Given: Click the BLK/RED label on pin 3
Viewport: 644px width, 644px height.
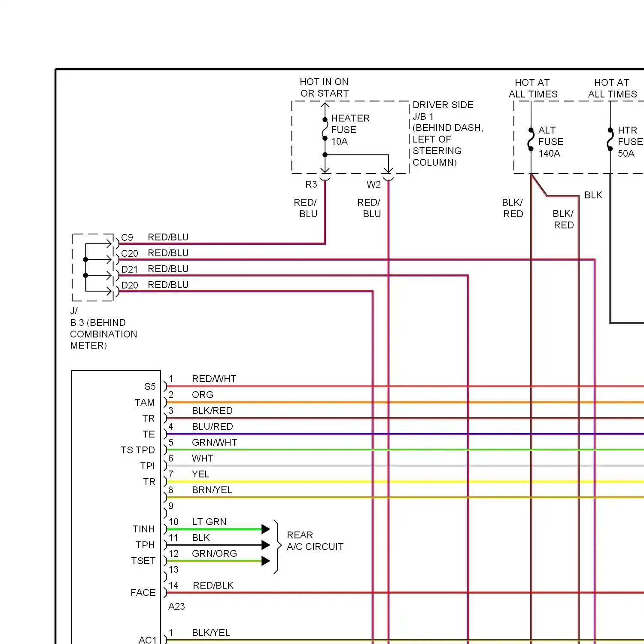Looking at the screenshot, I should (x=212, y=410).
